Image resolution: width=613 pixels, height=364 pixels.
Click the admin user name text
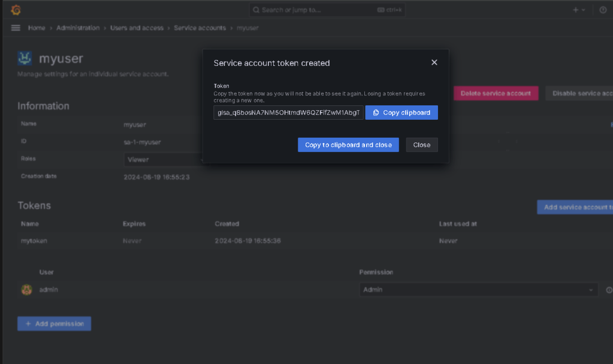pyautogui.click(x=49, y=290)
